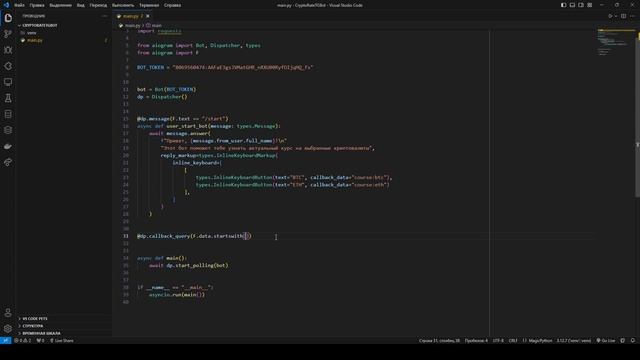Expand the ВРЕМЕННАЯ ШКАЛА timeline section
Image resolution: width=640 pixels, height=360 pixels.
[63, 333]
